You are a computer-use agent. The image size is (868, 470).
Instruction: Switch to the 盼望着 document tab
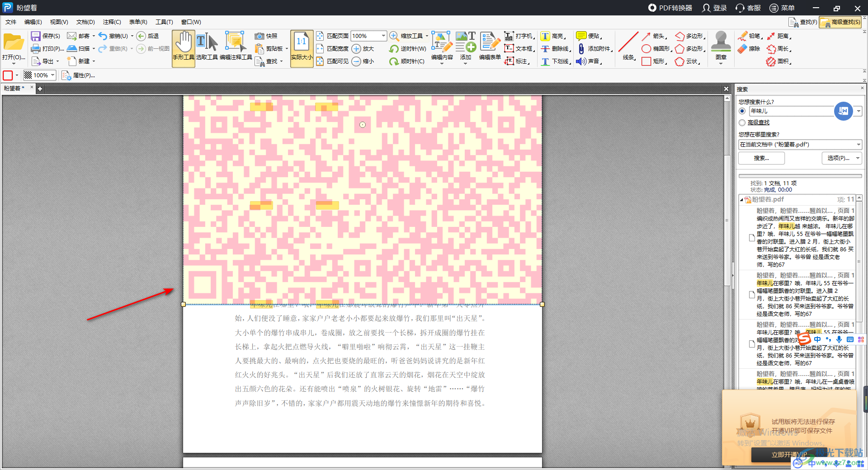(x=15, y=88)
